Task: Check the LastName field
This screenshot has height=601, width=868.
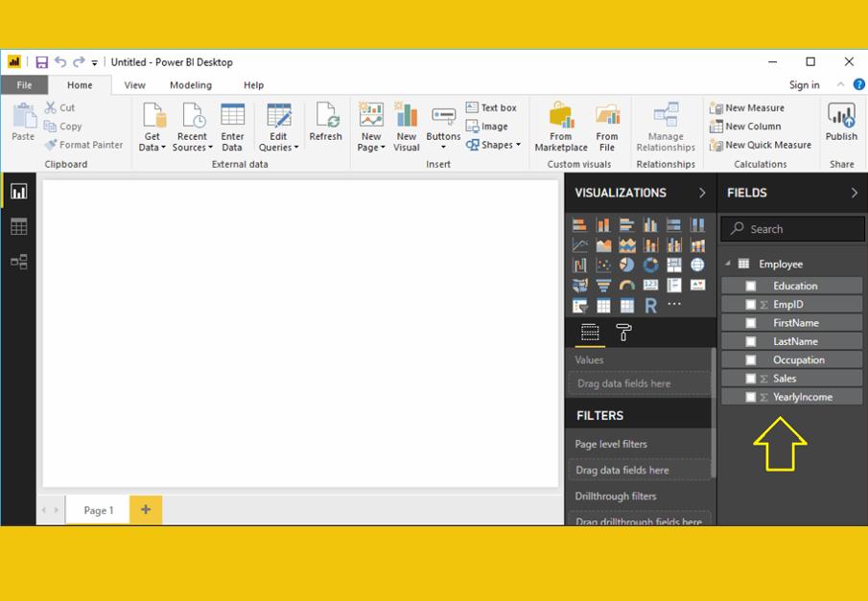Action: (751, 341)
